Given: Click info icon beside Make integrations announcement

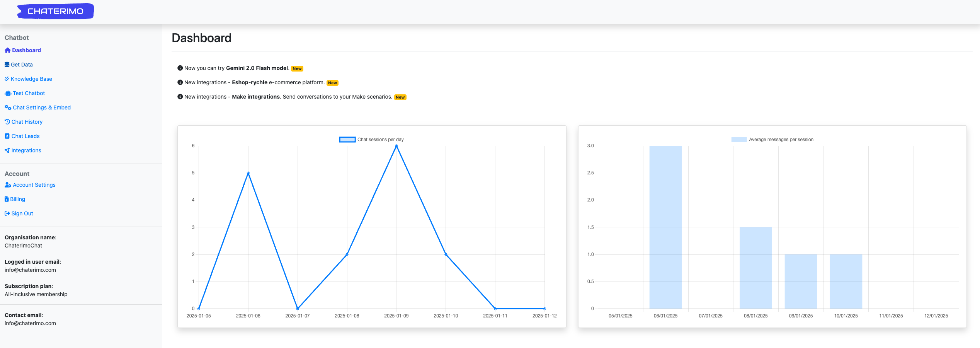Looking at the screenshot, I should [x=180, y=97].
